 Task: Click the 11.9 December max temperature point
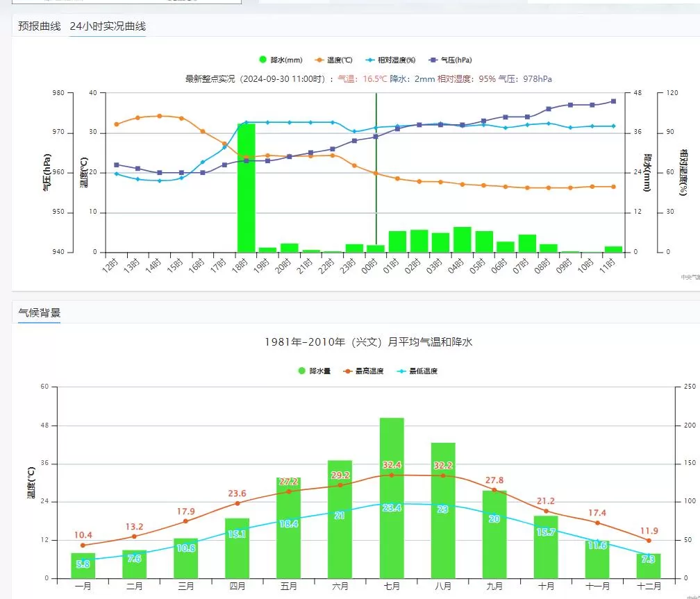pyautogui.click(x=649, y=541)
